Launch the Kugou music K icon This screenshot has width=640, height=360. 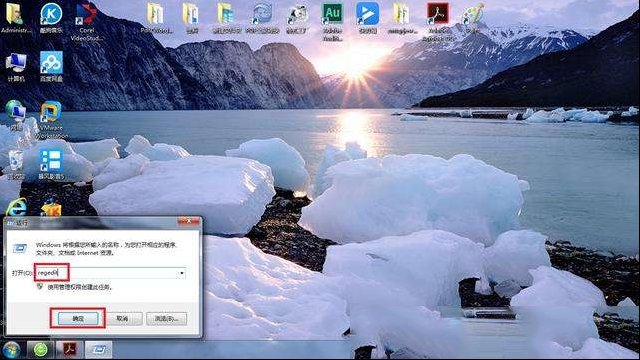[51, 18]
